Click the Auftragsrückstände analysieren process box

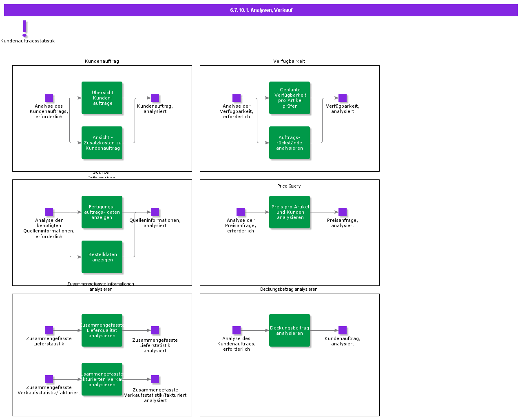click(290, 143)
